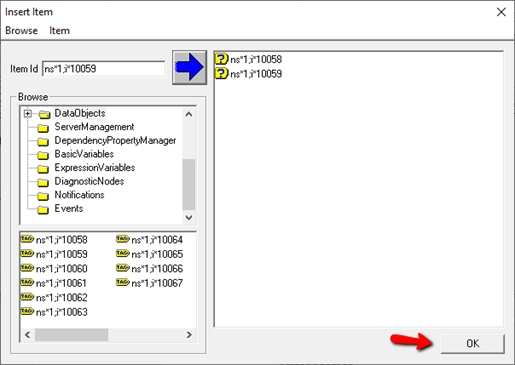Image resolution: width=515 pixels, height=365 pixels.
Task: Pick the ns*1;i*10058 label in tag list
Action: coord(61,240)
